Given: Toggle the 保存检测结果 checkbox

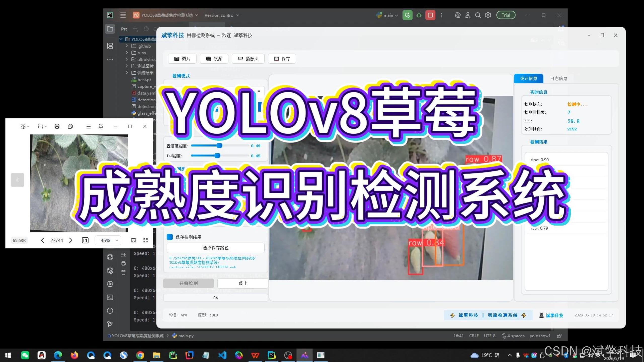Looking at the screenshot, I should pyautogui.click(x=170, y=237).
